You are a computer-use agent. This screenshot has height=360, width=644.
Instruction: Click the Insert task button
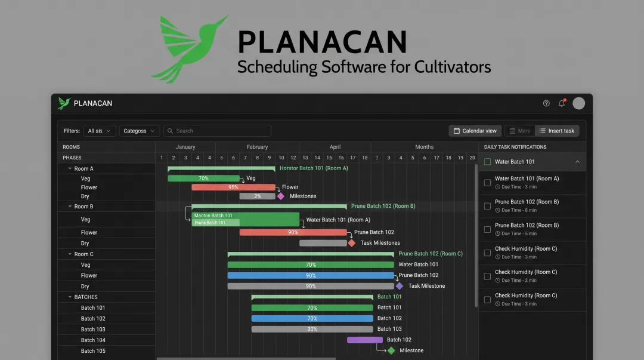click(x=557, y=131)
